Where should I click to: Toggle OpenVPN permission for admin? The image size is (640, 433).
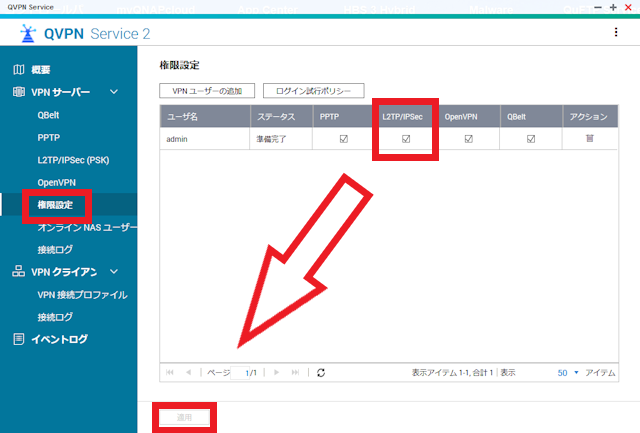point(469,139)
